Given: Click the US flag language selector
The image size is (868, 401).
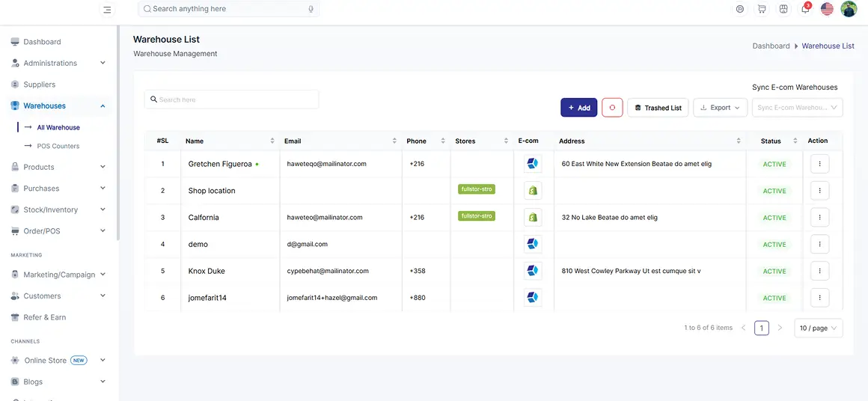Looking at the screenshot, I should (827, 9).
